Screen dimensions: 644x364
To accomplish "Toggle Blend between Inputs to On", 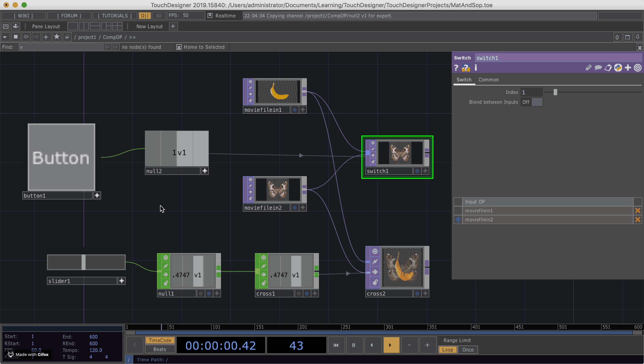I will [536, 102].
